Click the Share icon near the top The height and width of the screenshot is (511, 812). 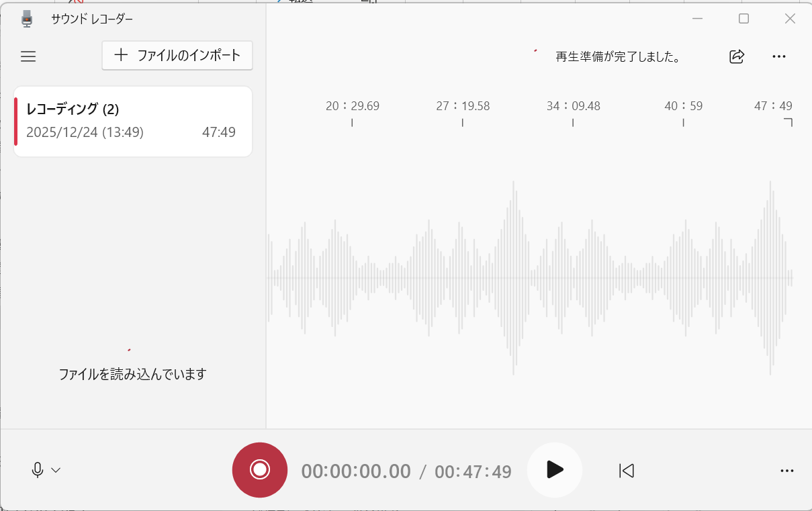[736, 56]
